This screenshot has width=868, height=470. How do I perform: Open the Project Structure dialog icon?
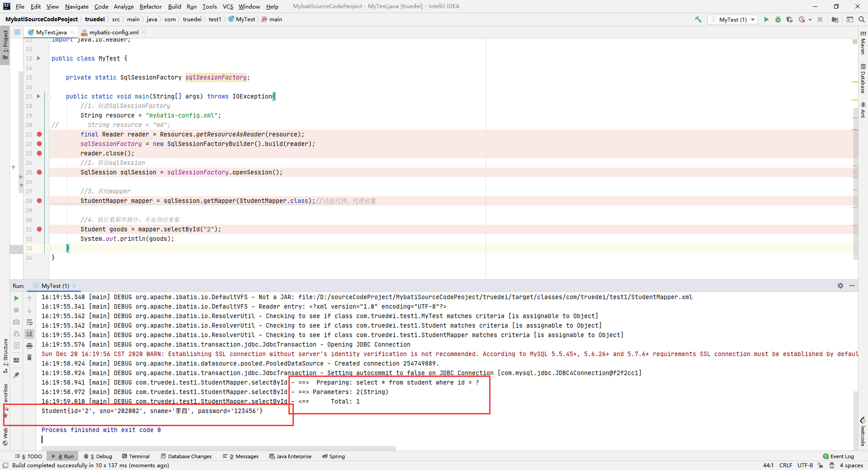(835, 19)
